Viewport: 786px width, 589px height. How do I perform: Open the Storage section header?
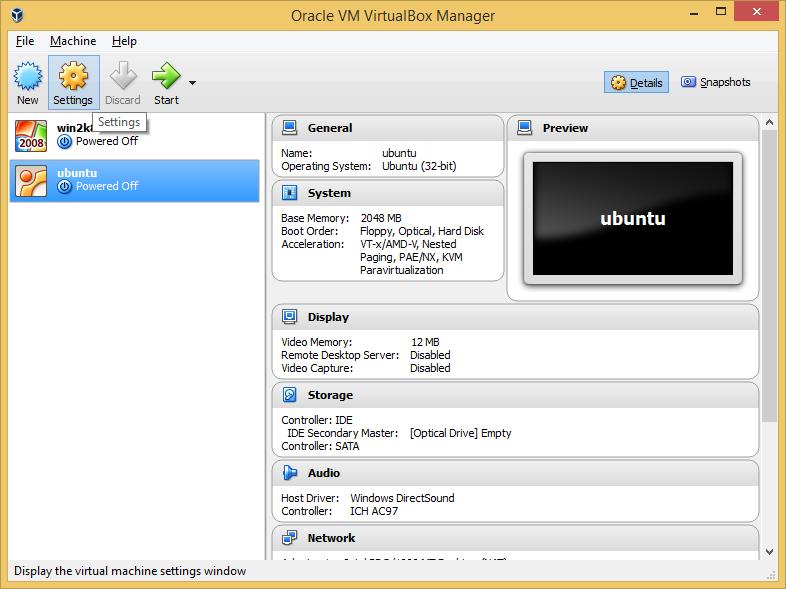coord(515,395)
